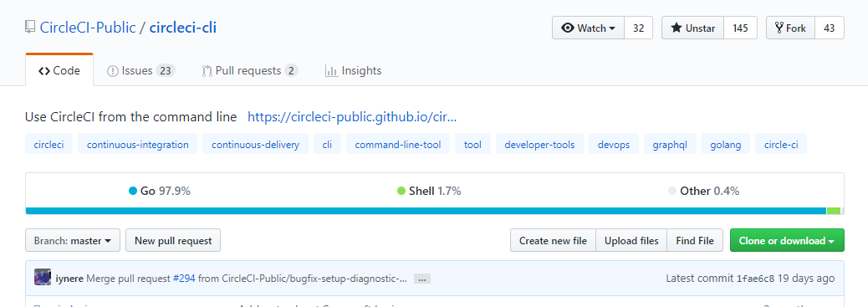The image size is (868, 307).
Task: Select the tool topic tag
Action: [x=472, y=146]
